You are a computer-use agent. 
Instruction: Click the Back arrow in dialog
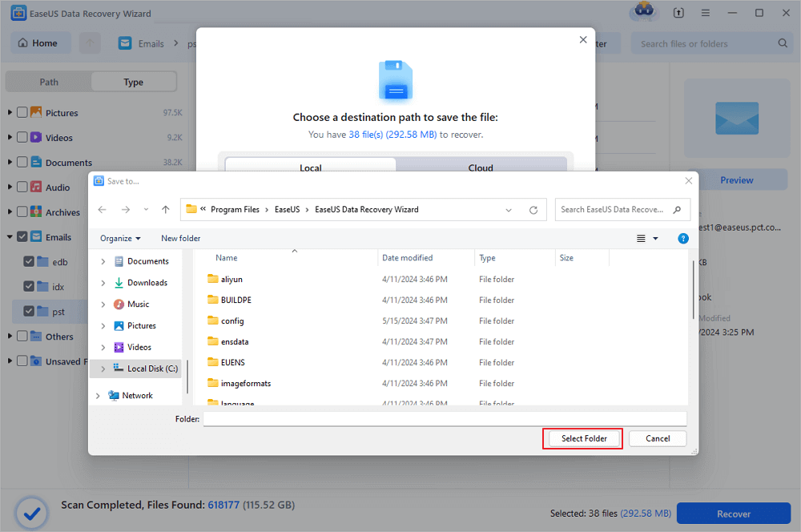[103, 210]
